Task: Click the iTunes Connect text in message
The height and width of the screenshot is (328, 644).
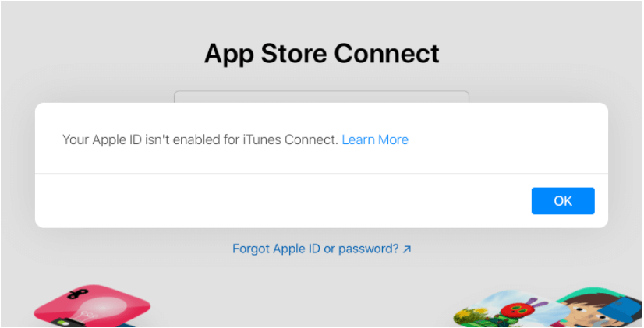Action: [x=290, y=139]
